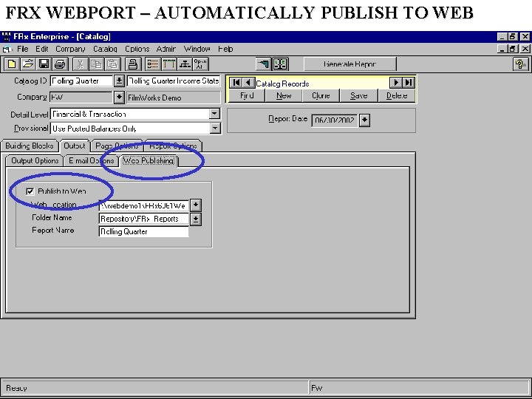Select the Web Publishing sub-tab
Screen dimensions: 532x399
pyautogui.click(x=149, y=161)
